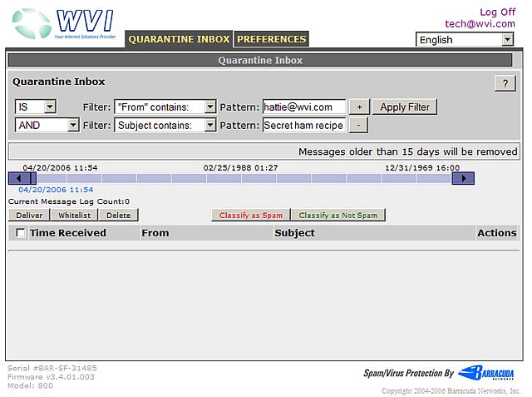Open the English language dropdown
Image resolution: width=532 pixels, height=397 pixels.
(x=465, y=40)
